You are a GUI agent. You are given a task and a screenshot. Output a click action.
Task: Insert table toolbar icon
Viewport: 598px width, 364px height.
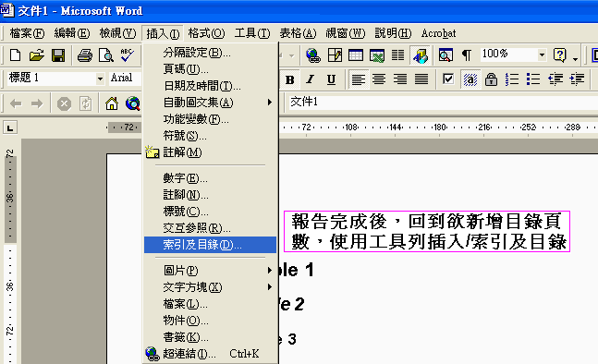[x=356, y=55]
